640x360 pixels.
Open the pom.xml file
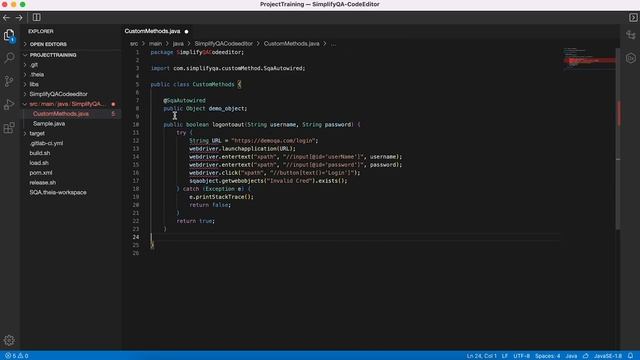click(41, 173)
